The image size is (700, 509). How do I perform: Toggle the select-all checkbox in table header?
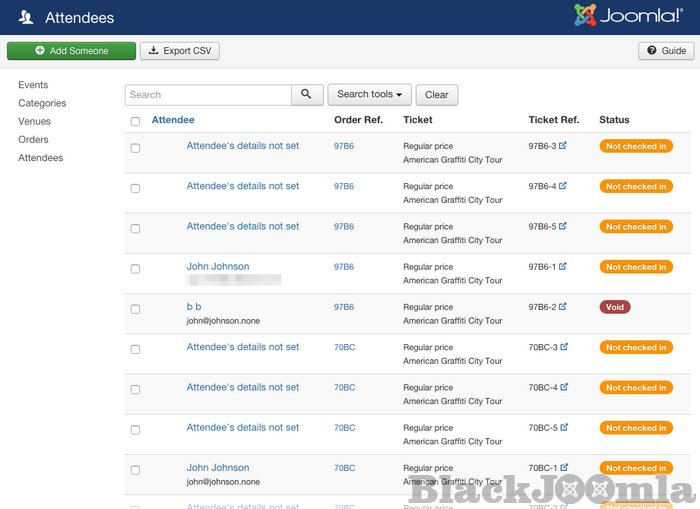click(x=135, y=121)
